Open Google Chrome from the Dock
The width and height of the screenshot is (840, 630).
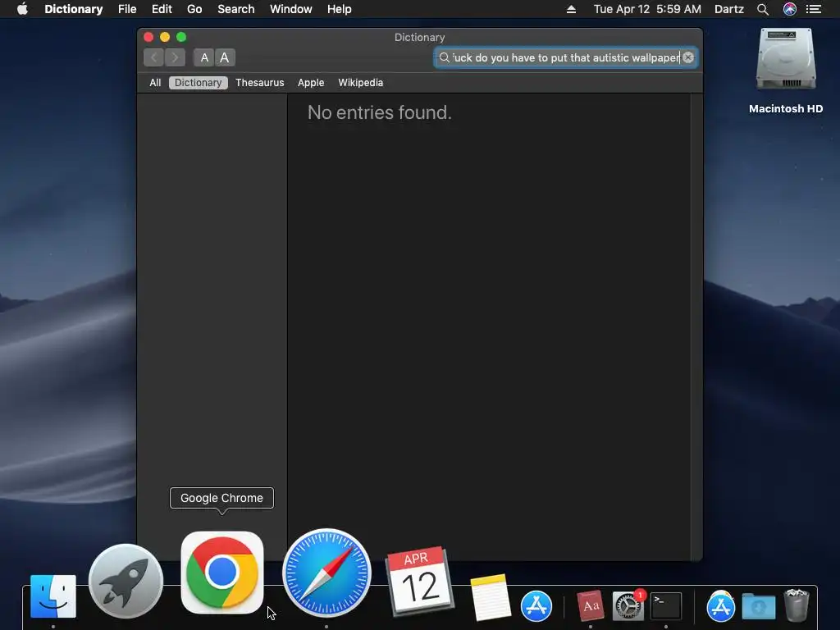tap(221, 573)
